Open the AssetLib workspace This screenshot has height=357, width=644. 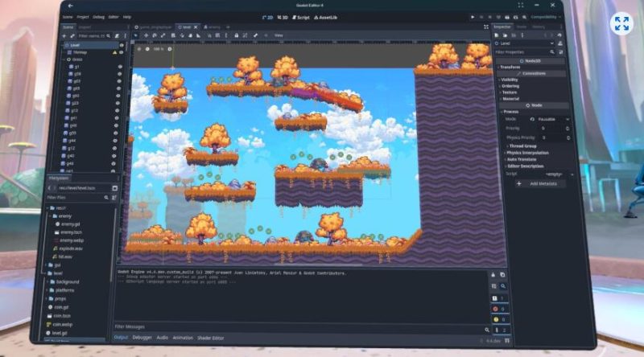coord(326,18)
